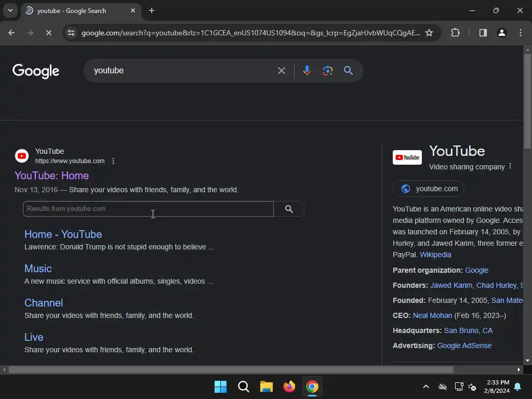
Task: Open the notification bell
Action: [x=518, y=387]
